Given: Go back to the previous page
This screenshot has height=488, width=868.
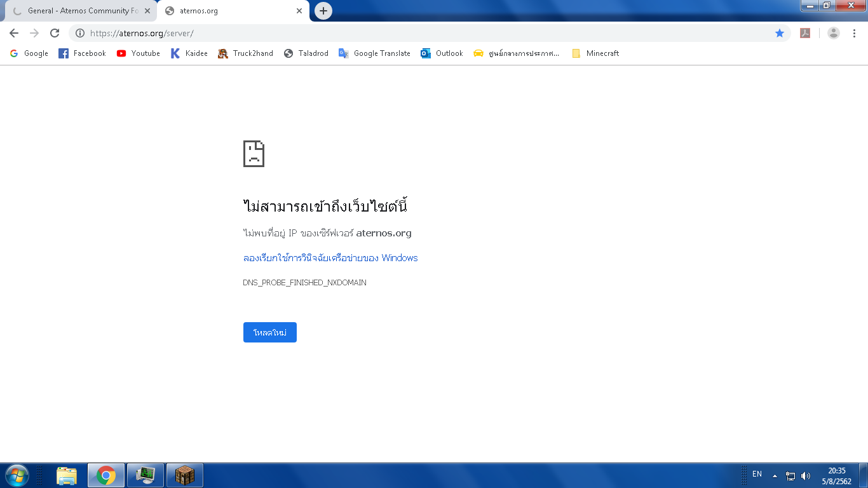Looking at the screenshot, I should [x=14, y=33].
